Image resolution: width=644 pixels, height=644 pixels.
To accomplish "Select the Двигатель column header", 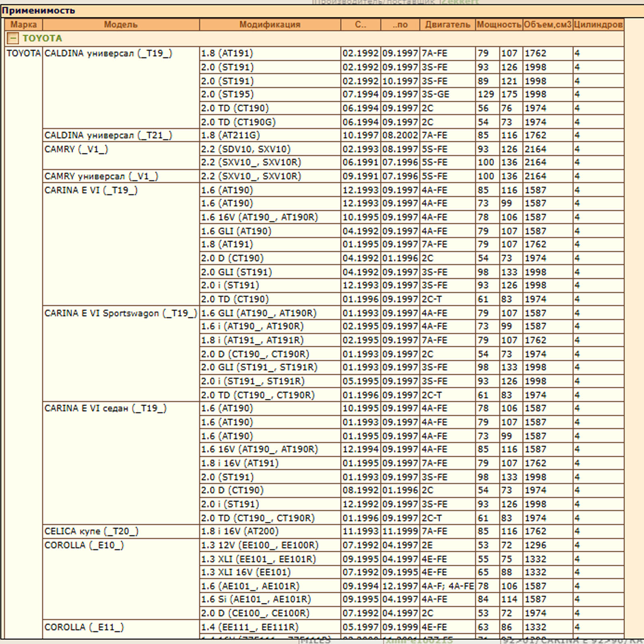I will (x=447, y=25).
